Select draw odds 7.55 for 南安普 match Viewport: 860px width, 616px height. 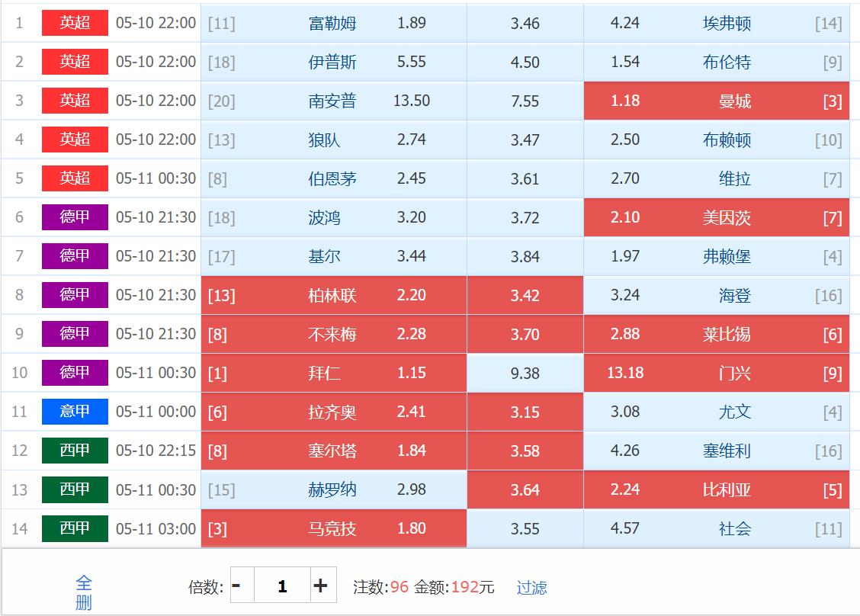coord(525,101)
